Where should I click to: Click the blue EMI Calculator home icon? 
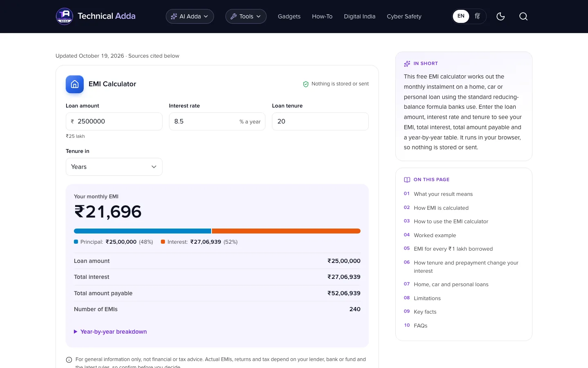(x=75, y=84)
